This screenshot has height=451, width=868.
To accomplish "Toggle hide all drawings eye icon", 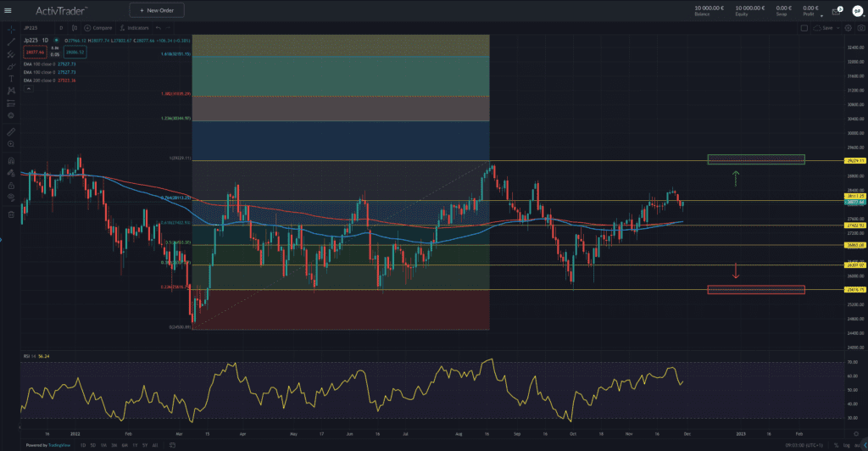I will (x=11, y=197).
